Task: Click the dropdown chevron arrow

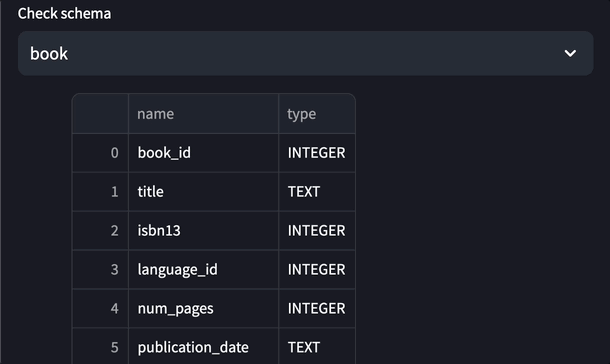Action: click(570, 53)
